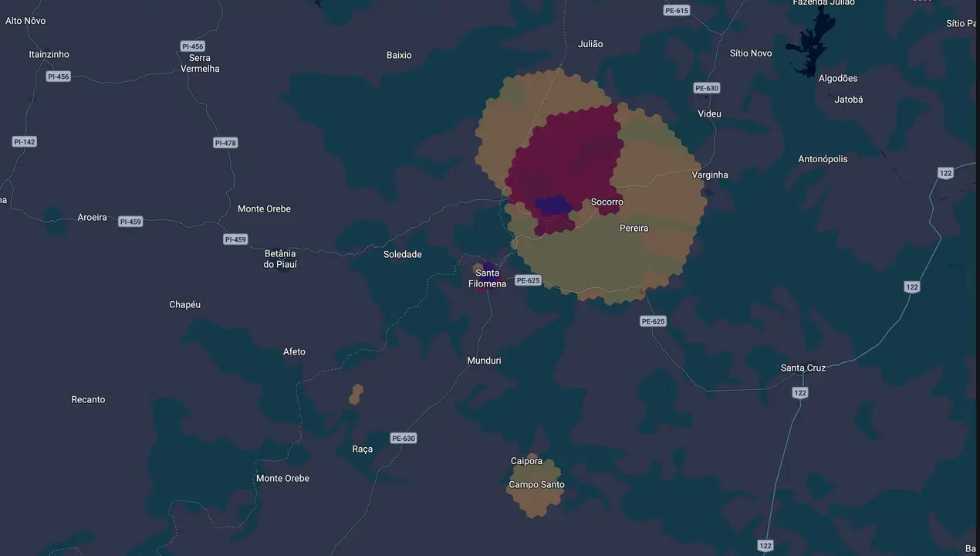Click the blue-purple hexagon cluster near Socorro
Screen dimensions: 980x556
pyautogui.click(x=553, y=205)
